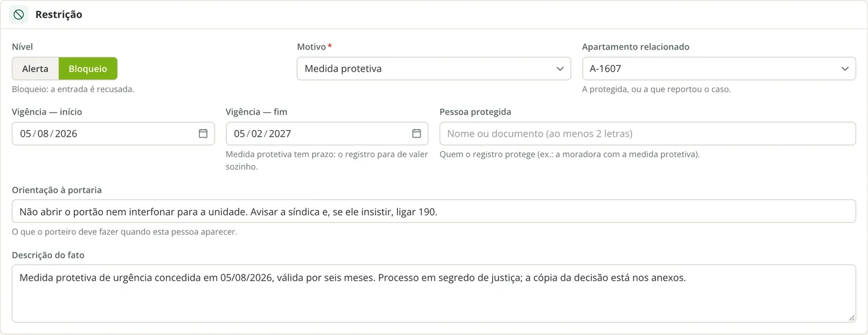Click hint 'Medida protetiva tem prazo'
This screenshot has height=335, width=868.
click(327, 160)
